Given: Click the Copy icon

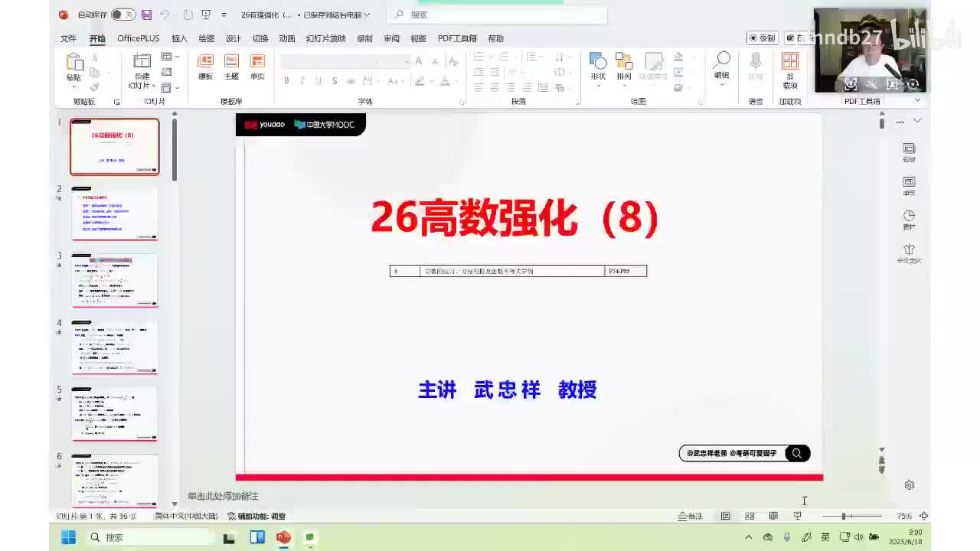Looking at the screenshot, I should tap(94, 72).
